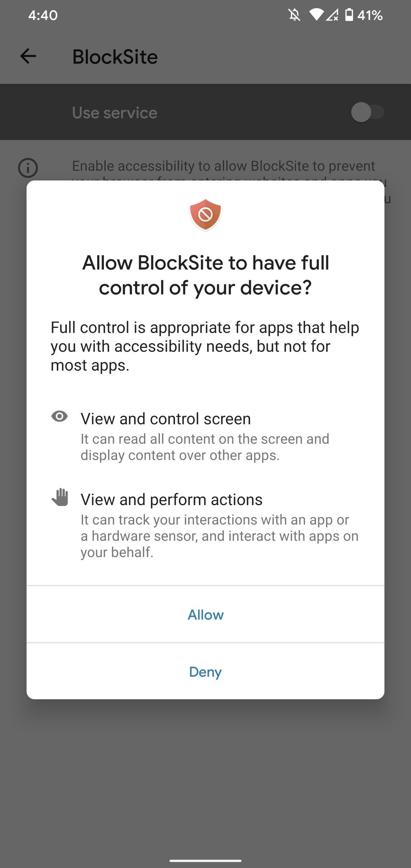
Task: Tap the BlockSite page title
Action: point(115,57)
